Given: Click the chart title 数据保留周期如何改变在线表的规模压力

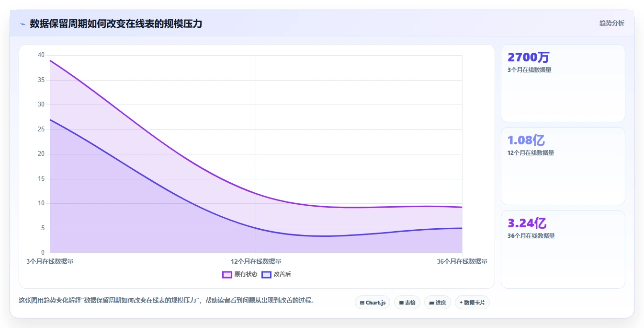Looking at the screenshot, I should click(x=116, y=23).
